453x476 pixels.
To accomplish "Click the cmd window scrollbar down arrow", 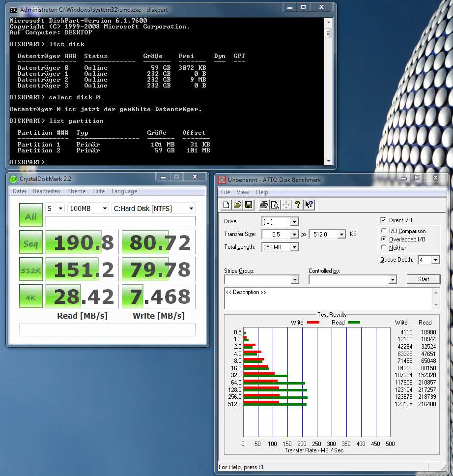I will [x=328, y=161].
